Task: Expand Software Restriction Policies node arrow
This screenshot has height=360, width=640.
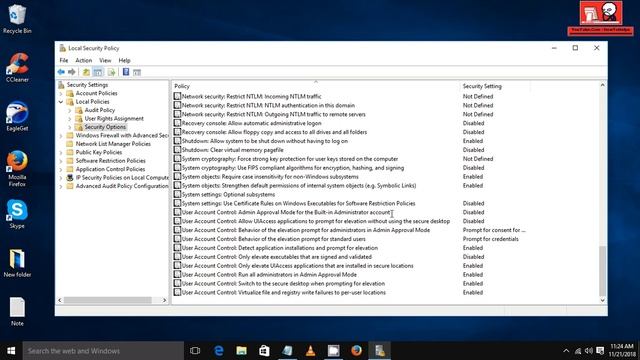Action: tap(61, 161)
